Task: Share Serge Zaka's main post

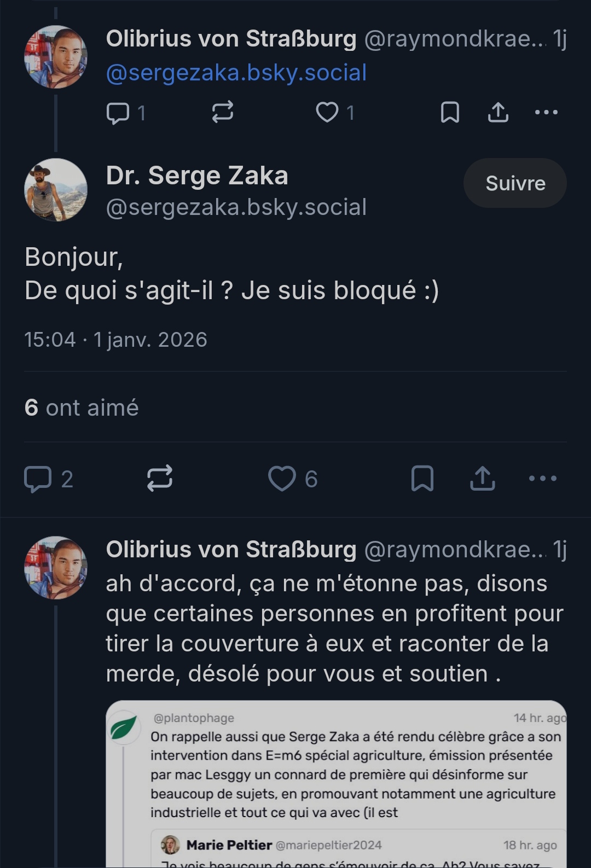Action: [x=483, y=479]
